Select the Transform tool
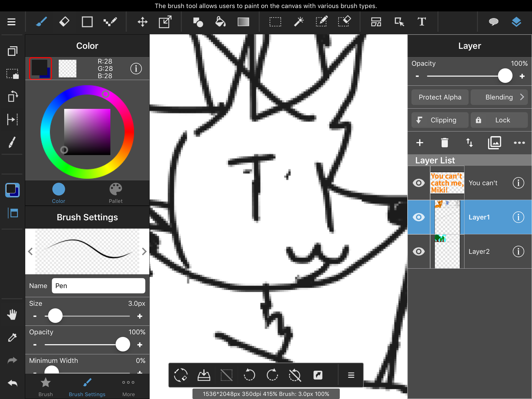The height and width of the screenshot is (399, 532). pos(165,22)
